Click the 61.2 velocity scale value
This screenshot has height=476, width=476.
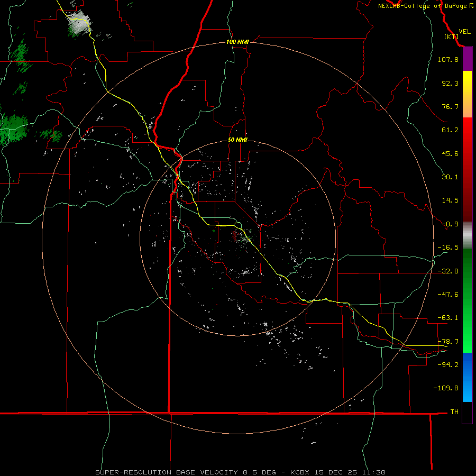pyautogui.click(x=450, y=130)
